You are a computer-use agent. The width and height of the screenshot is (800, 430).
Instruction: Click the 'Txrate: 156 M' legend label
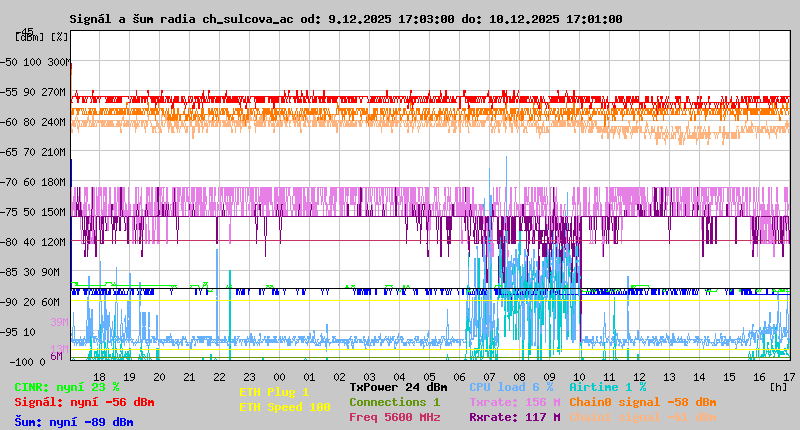[x=515, y=402]
